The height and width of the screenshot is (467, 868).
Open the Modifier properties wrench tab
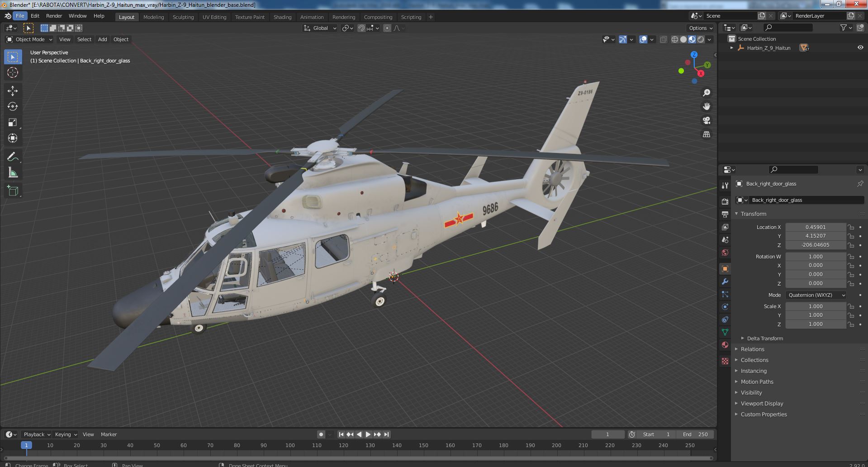coord(725,281)
